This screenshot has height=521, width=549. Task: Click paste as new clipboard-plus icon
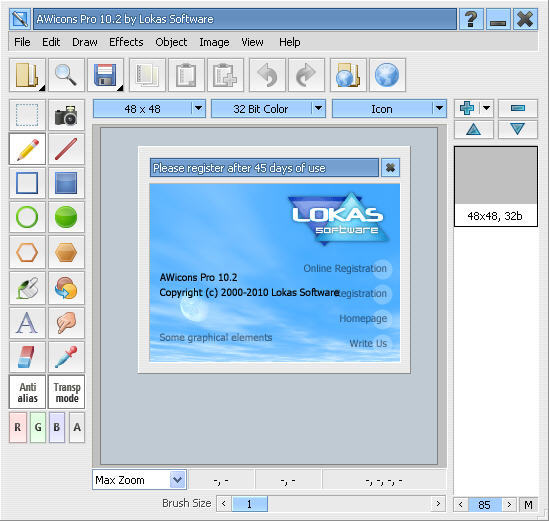click(x=225, y=75)
